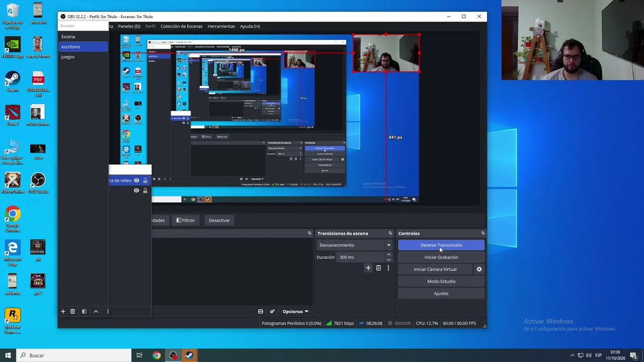Screen dimensions: 644x362
Task: Expand the Opciones dropdown in the mixer
Action: (x=295, y=312)
